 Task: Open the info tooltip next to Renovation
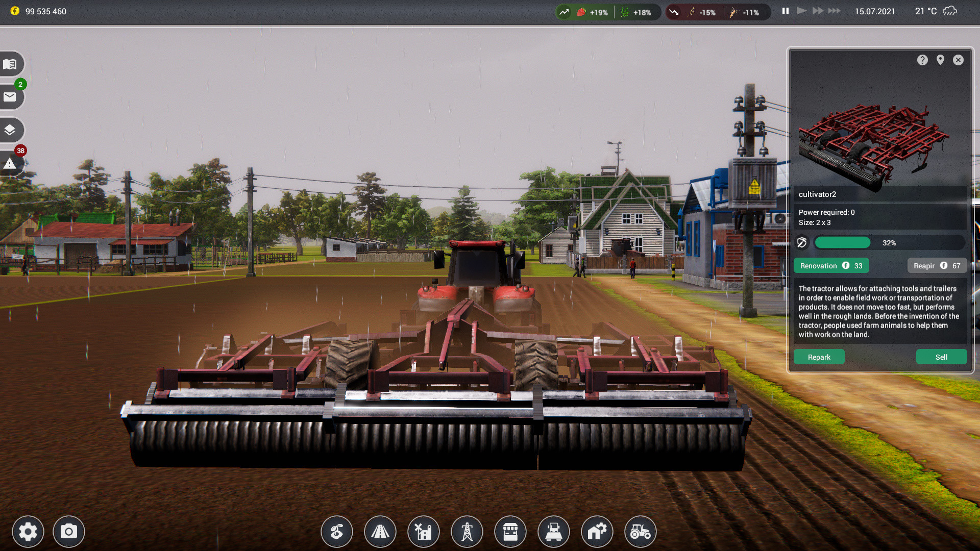pyautogui.click(x=846, y=265)
